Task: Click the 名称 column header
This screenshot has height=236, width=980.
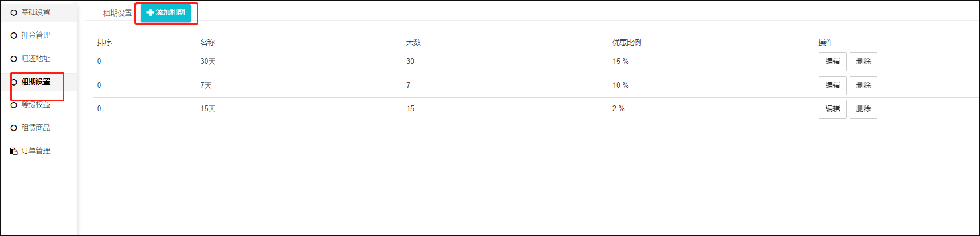Action: coord(207,43)
